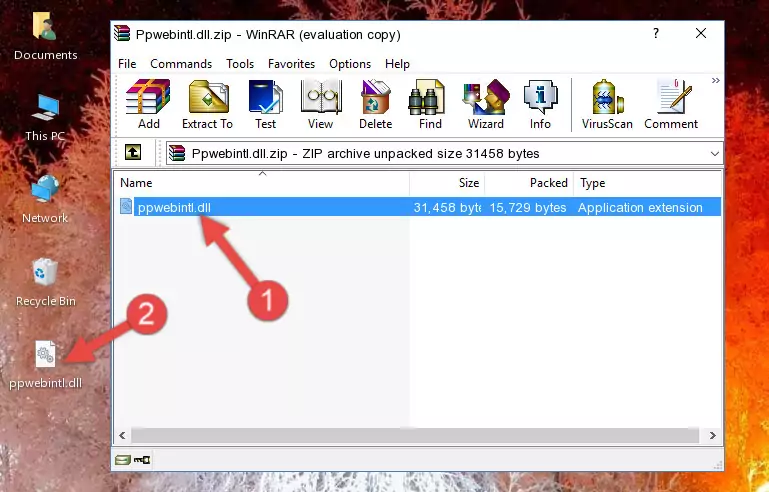Click the title bar help question mark
Image resolution: width=769 pixels, height=492 pixels.
tap(656, 33)
